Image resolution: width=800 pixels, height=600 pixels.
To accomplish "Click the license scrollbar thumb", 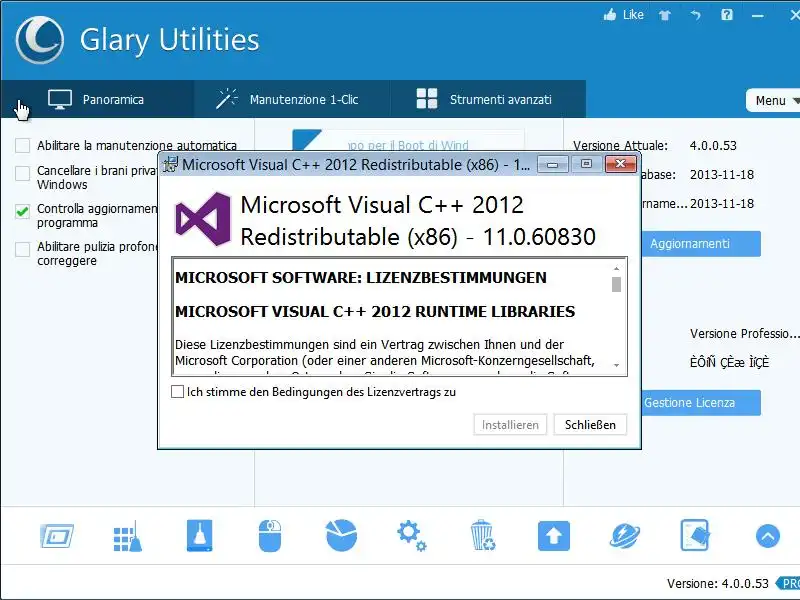I will pyautogui.click(x=616, y=284).
